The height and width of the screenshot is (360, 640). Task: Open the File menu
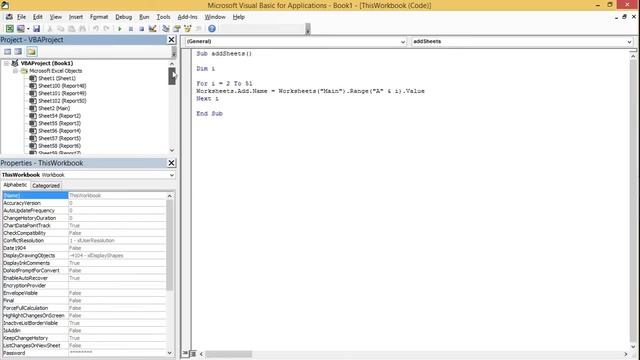coord(21,17)
